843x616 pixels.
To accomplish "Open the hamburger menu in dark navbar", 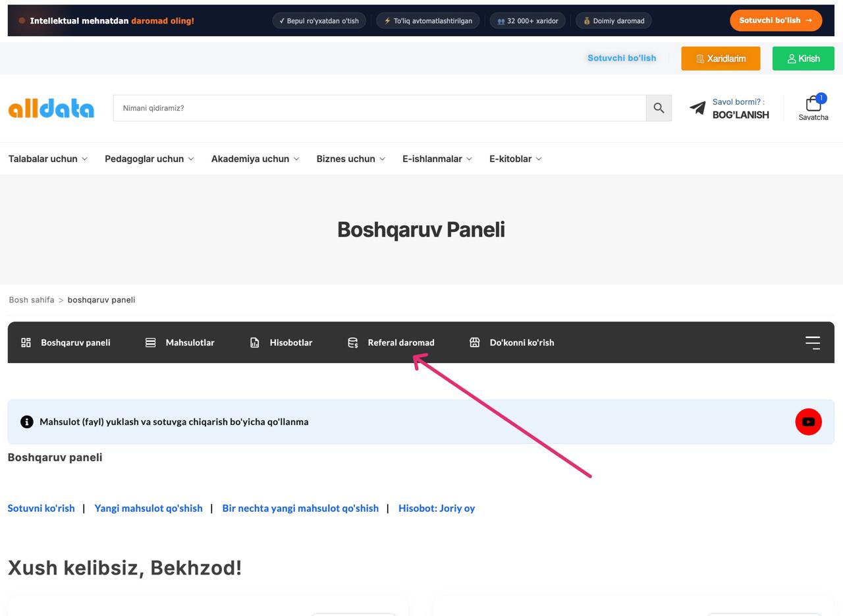I will tap(813, 342).
